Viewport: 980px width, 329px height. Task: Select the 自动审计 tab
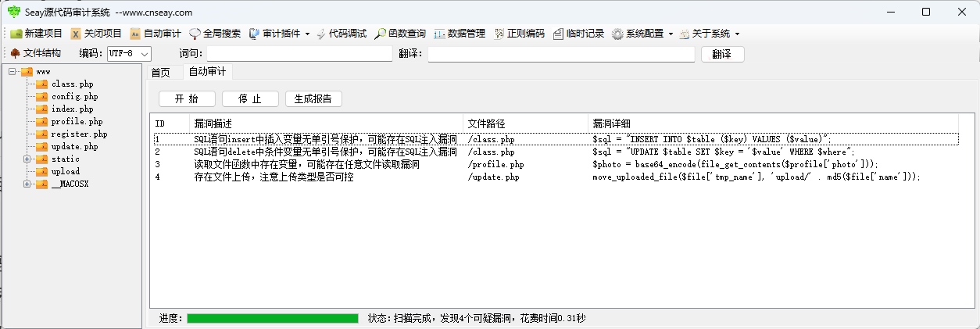(207, 72)
